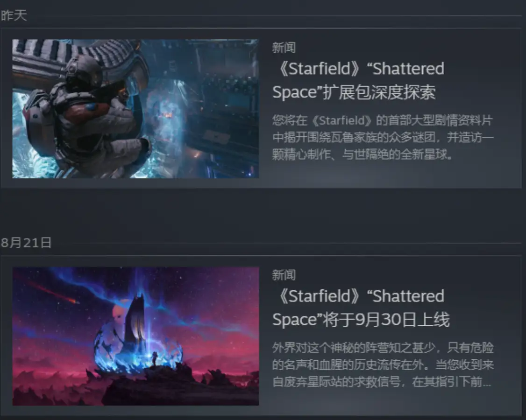Click the divider line beside the 昨天 header
Image resolution: width=526 pixels, height=420 pixels.
pyautogui.click(x=274, y=15)
